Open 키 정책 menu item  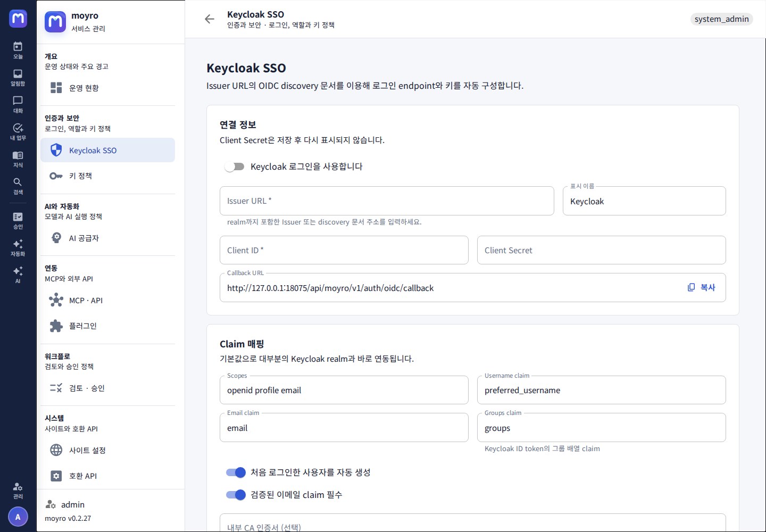107,176
